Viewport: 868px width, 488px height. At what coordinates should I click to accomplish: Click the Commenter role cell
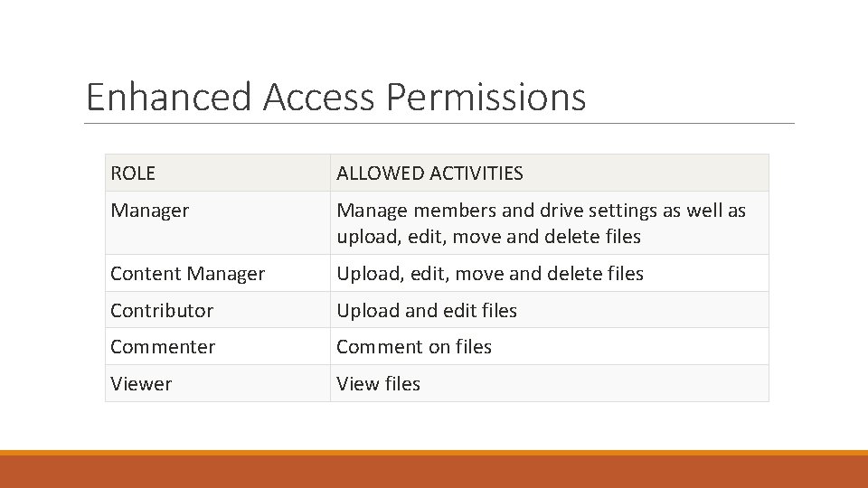point(218,346)
